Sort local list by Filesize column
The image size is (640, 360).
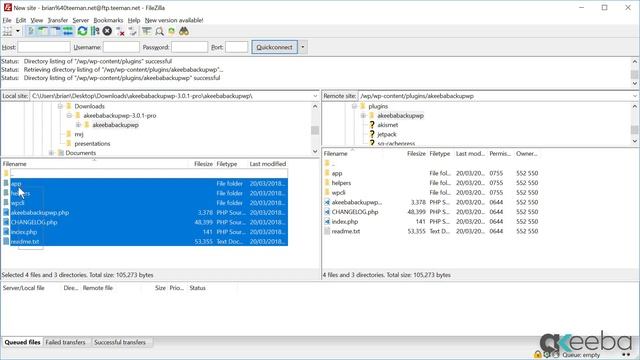203,164
